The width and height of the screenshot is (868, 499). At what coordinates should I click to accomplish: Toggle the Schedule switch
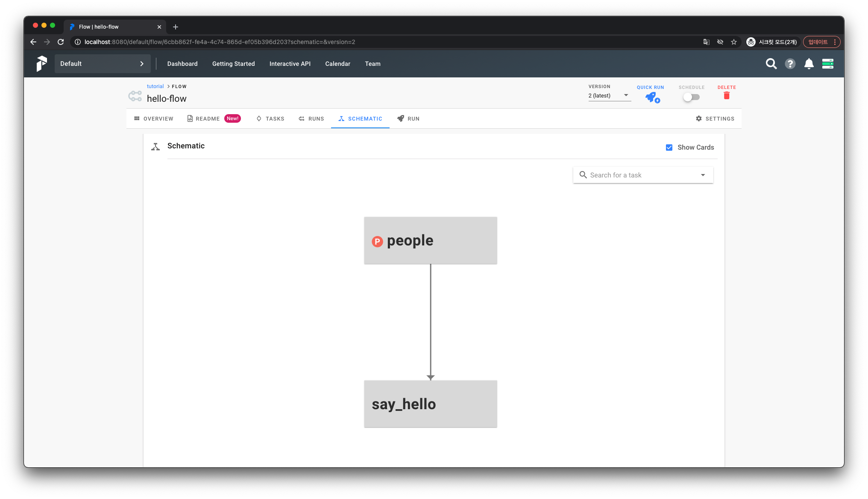(691, 97)
